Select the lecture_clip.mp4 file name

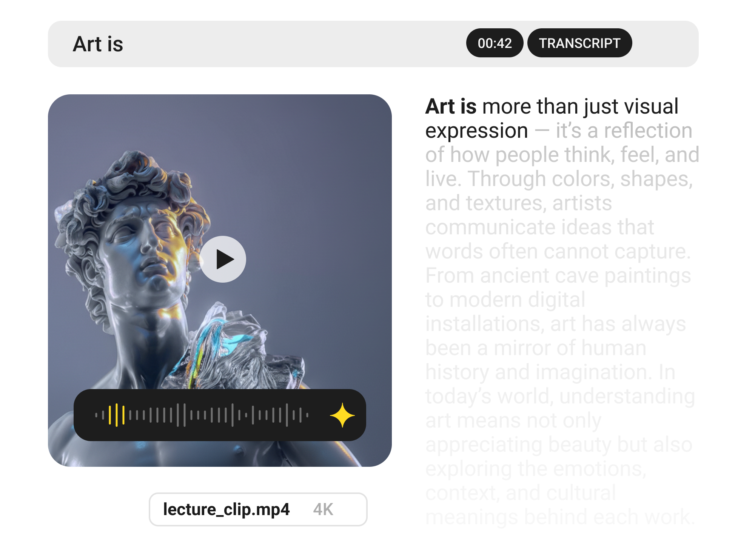226,509
